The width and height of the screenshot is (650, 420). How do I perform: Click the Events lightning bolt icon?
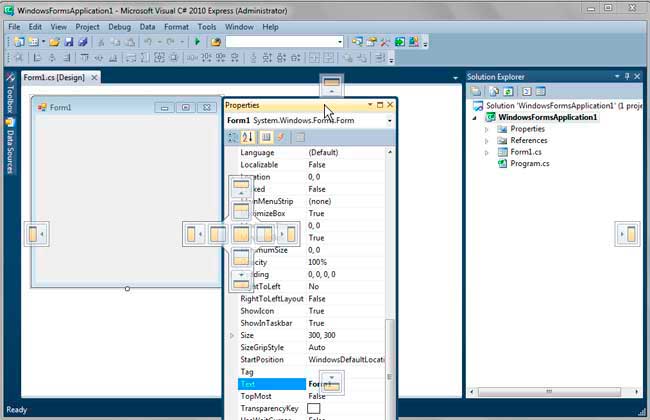281,137
